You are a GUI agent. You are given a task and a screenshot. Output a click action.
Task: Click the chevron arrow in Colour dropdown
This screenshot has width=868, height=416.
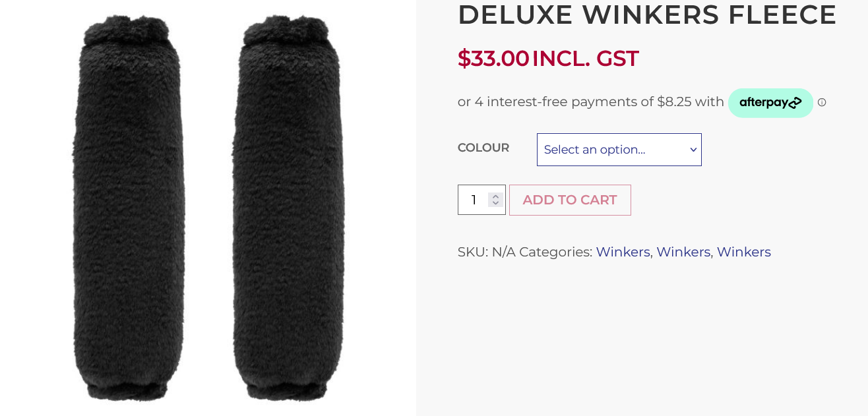[693, 150]
